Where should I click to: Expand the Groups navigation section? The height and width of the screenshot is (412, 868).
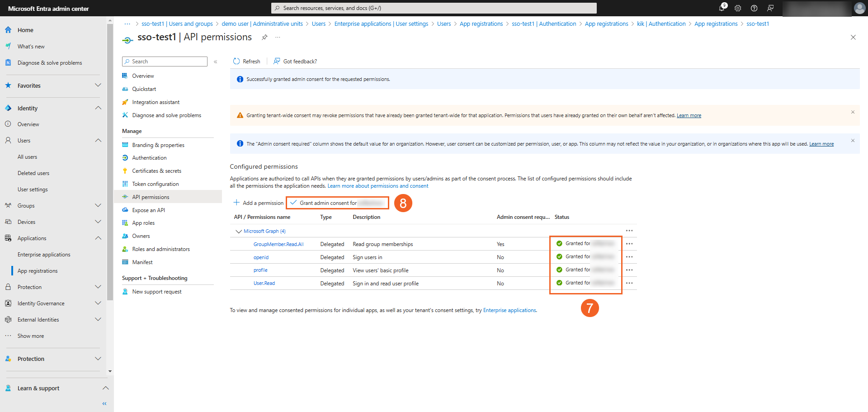98,206
